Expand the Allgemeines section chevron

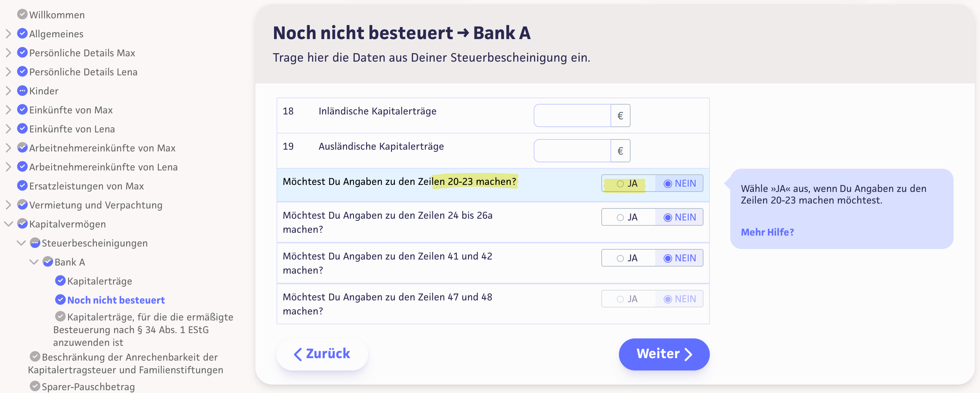coord(8,34)
